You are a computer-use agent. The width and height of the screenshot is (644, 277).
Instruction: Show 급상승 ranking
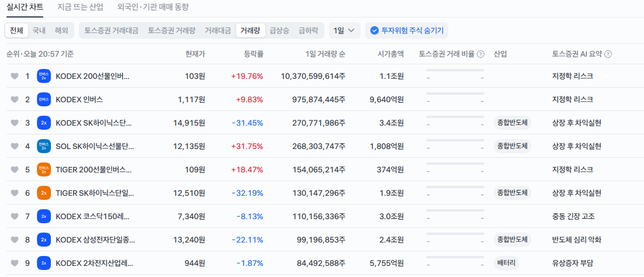tap(279, 30)
